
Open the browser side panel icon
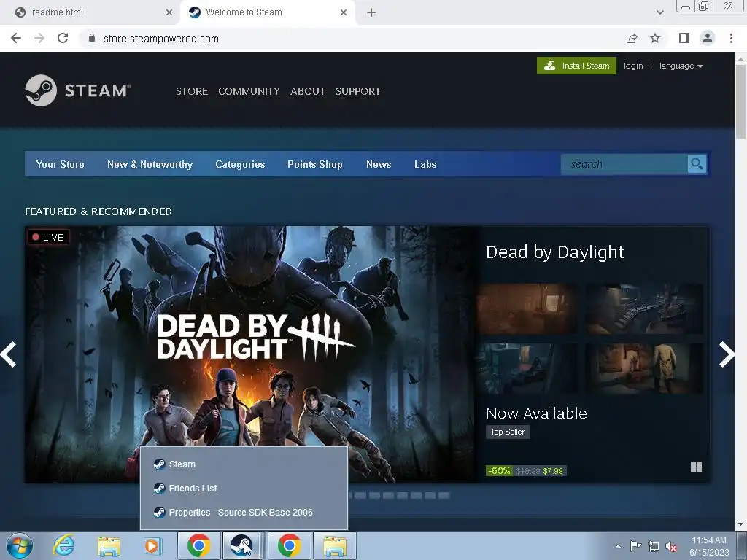click(x=684, y=38)
